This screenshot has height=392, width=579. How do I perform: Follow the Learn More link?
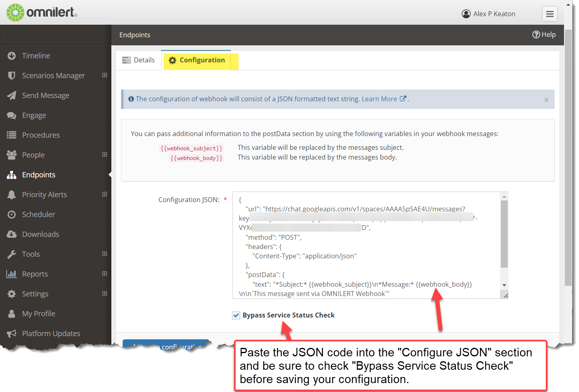click(x=379, y=99)
